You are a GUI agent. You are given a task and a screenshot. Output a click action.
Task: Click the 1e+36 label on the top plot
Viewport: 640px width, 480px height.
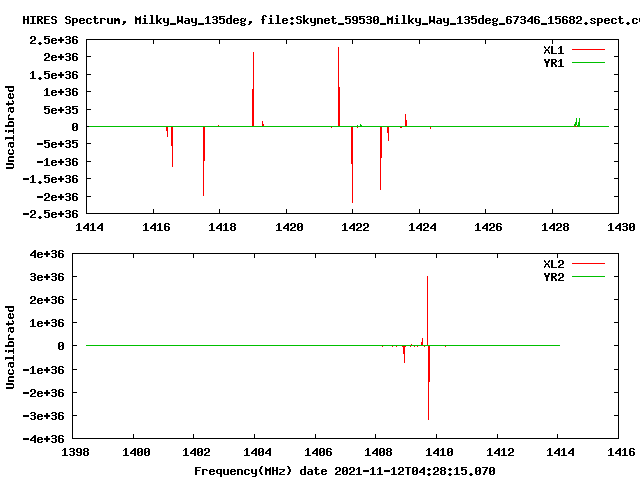(61, 92)
